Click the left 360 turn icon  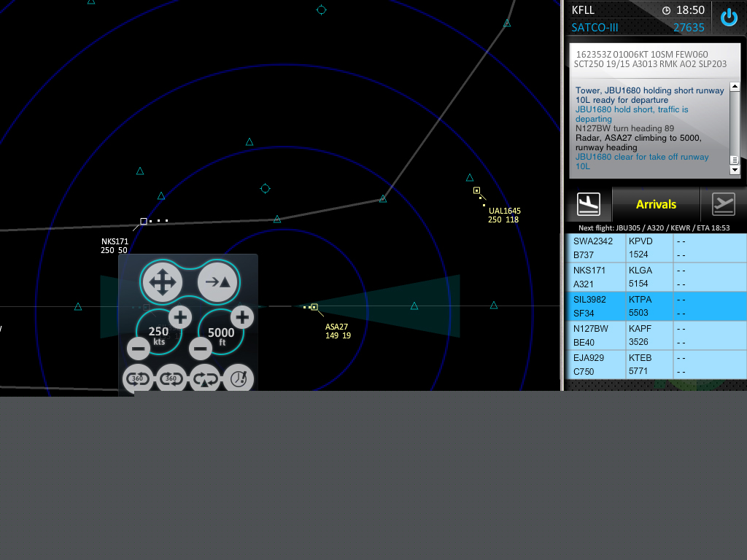pyautogui.click(x=137, y=379)
